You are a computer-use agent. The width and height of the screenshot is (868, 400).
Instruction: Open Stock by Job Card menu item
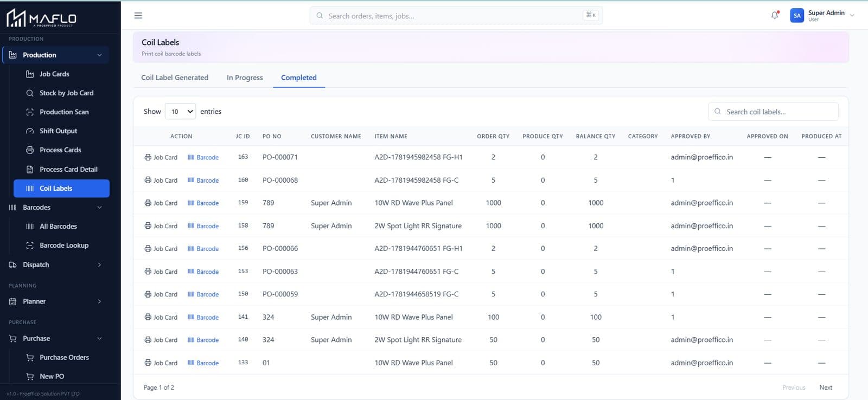click(61, 93)
